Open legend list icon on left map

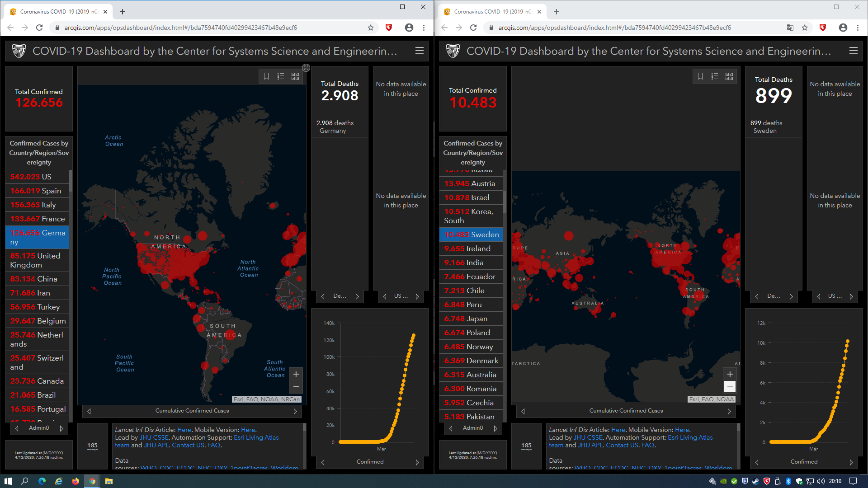click(x=281, y=76)
